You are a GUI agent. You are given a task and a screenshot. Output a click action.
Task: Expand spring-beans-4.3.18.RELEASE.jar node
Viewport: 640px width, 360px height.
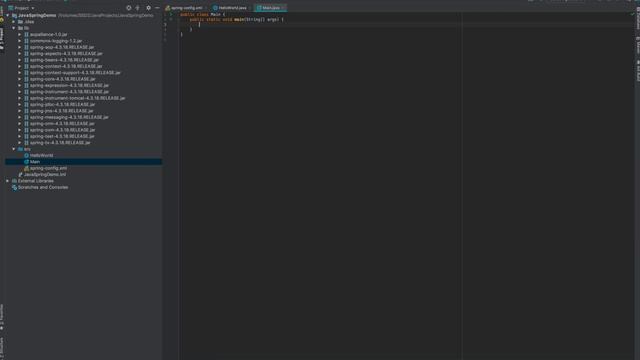(x=19, y=60)
